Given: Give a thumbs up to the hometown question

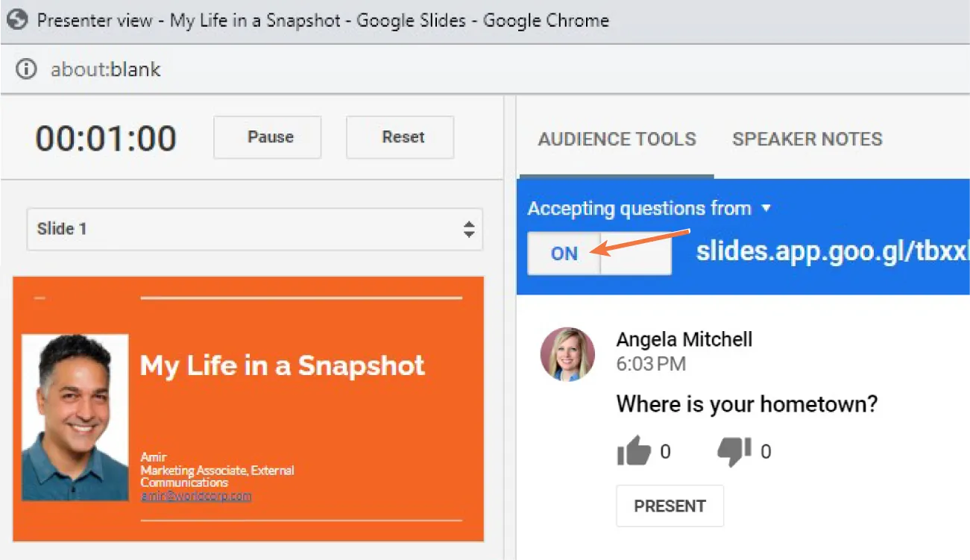Looking at the screenshot, I should pos(634,450).
